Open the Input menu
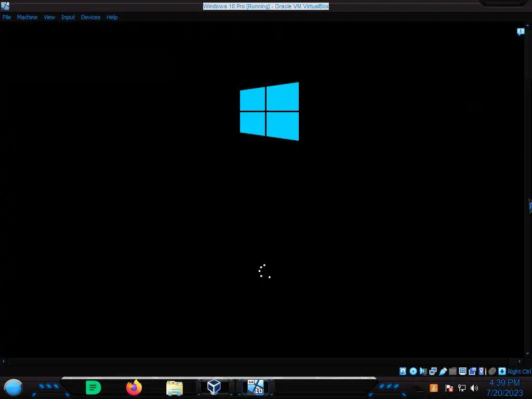Screen dimensions: 532x399 click(68, 17)
